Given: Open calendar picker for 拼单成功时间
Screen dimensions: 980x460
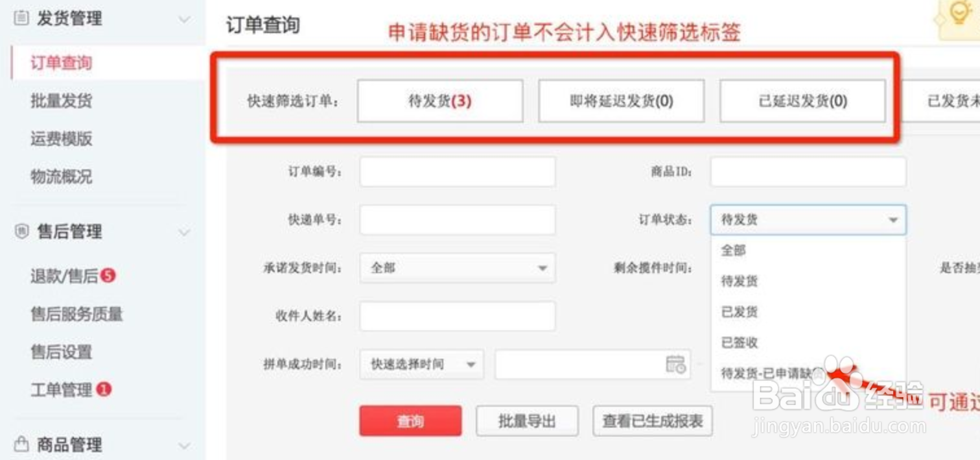Looking at the screenshot, I should (675, 364).
